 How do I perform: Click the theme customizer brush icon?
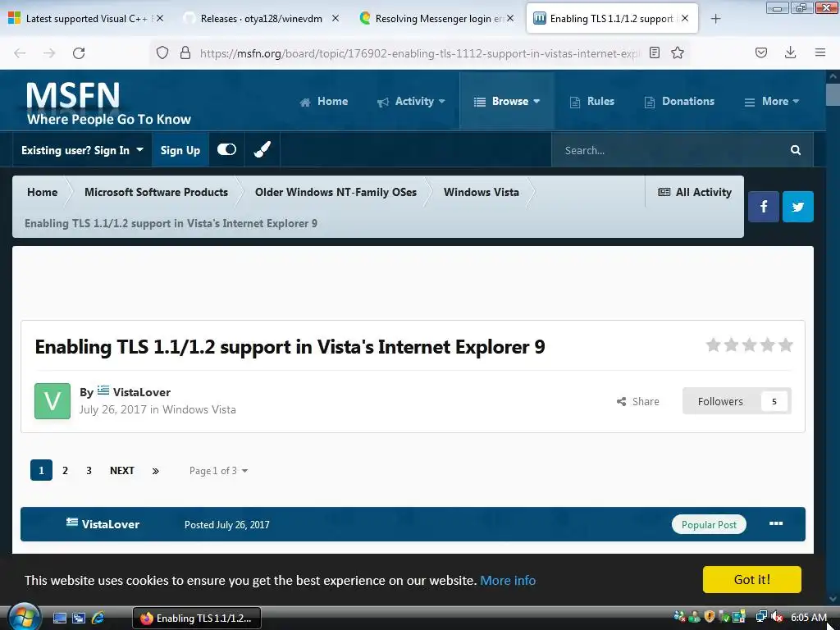point(262,149)
